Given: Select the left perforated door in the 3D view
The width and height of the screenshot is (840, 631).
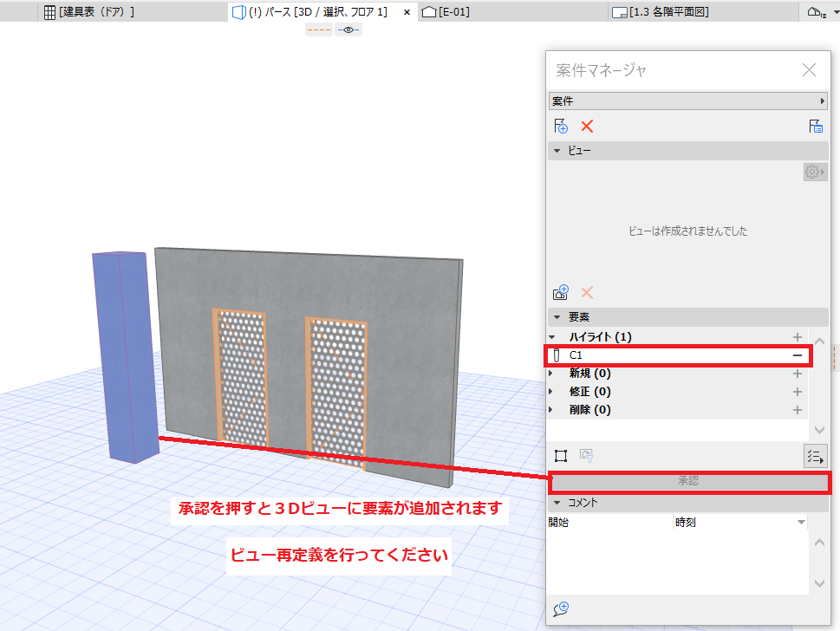Looking at the screenshot, I should pyautogui.click(x=240, y=377).
